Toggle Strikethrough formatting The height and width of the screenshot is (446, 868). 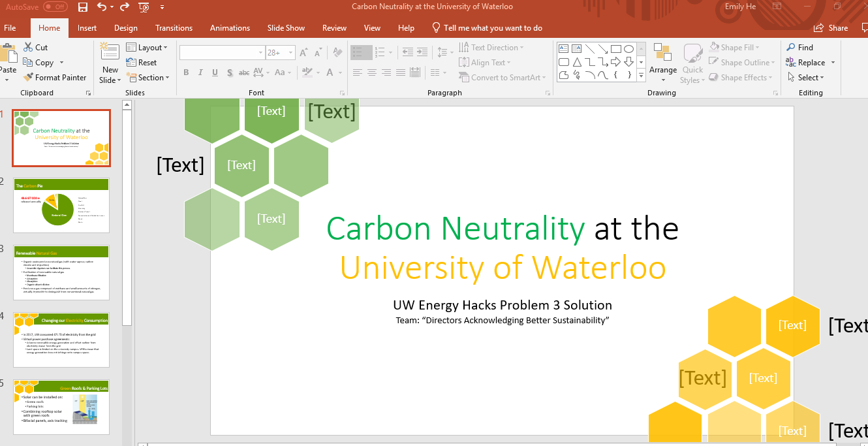click(243, 72)
